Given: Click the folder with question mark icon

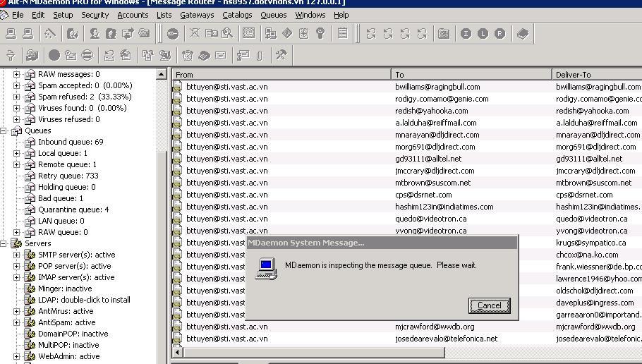Looking at the screenshot, I should coord(444,34).
